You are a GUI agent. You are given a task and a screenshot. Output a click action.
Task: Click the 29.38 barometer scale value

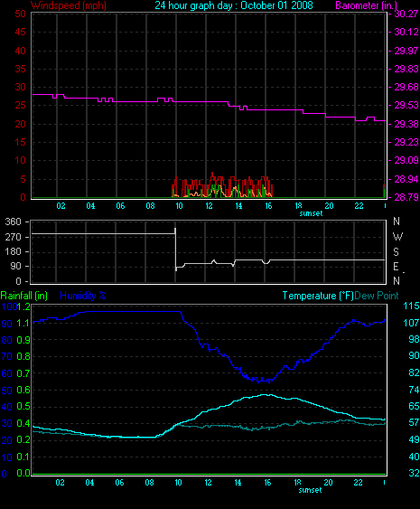[x=406, y=124]
